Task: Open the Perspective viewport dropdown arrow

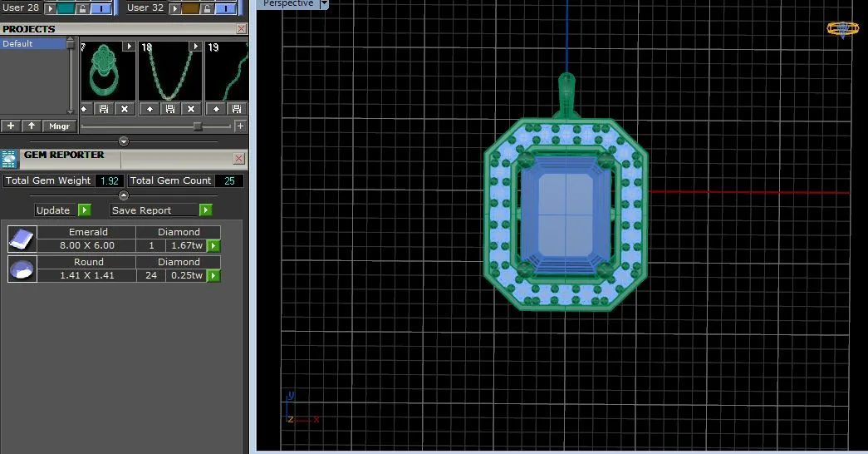Action: [325, 4]
